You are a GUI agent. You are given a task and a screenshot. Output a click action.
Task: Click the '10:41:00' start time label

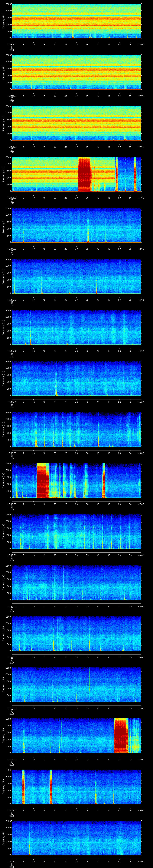click(x=12, y=248)
